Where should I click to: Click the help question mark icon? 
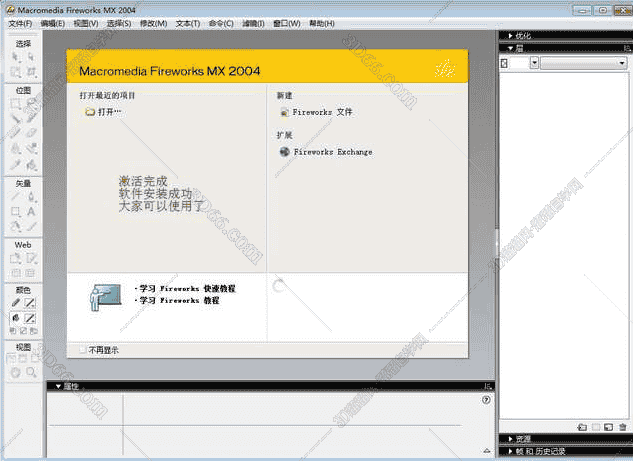tap(487, 399)
